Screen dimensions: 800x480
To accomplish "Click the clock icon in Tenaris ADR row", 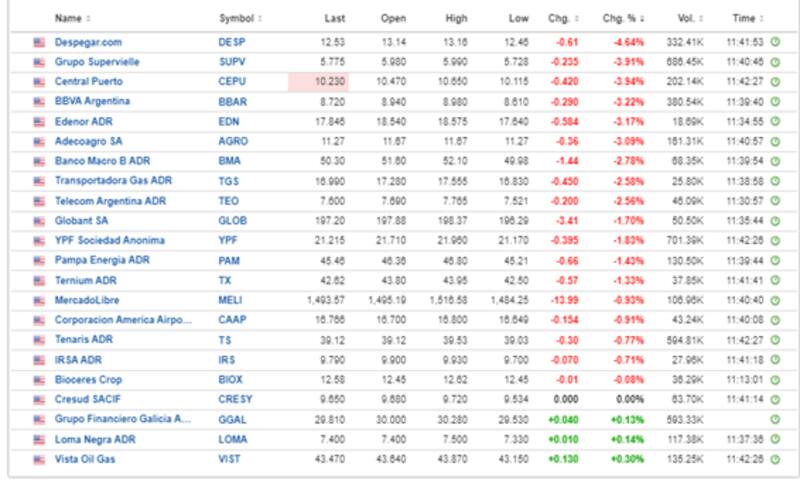I will click(x=775, y=339).
